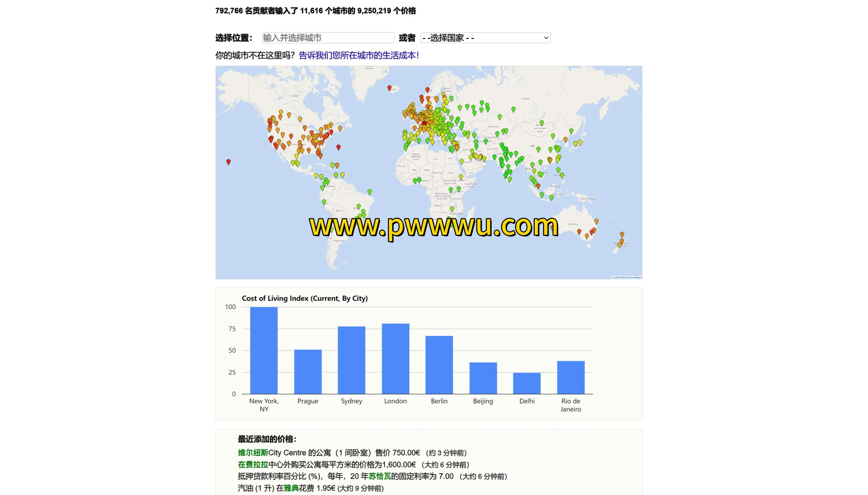Open the 在费拉拉 city link
Image resolution: width=868 pixels, height=495 pixels.
tap(253, 465)
